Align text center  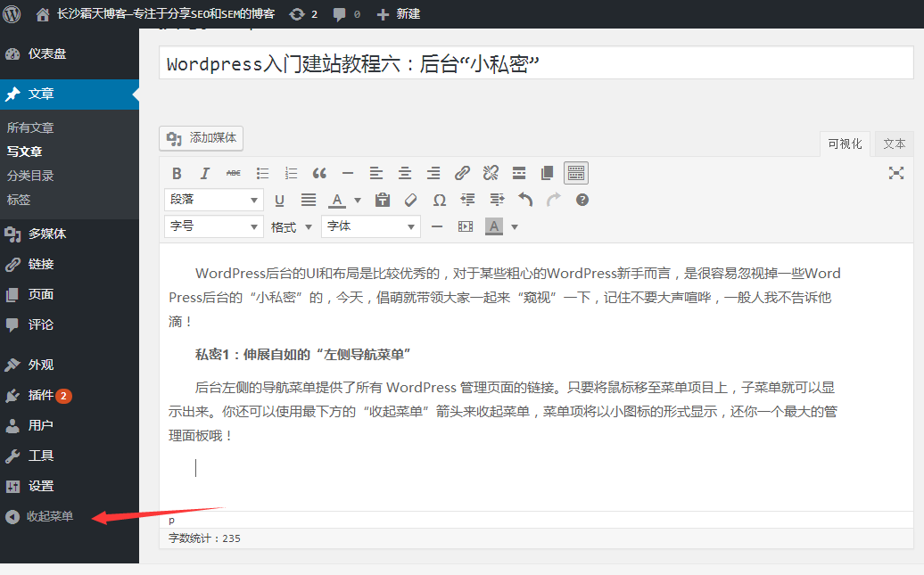(405, 173)
